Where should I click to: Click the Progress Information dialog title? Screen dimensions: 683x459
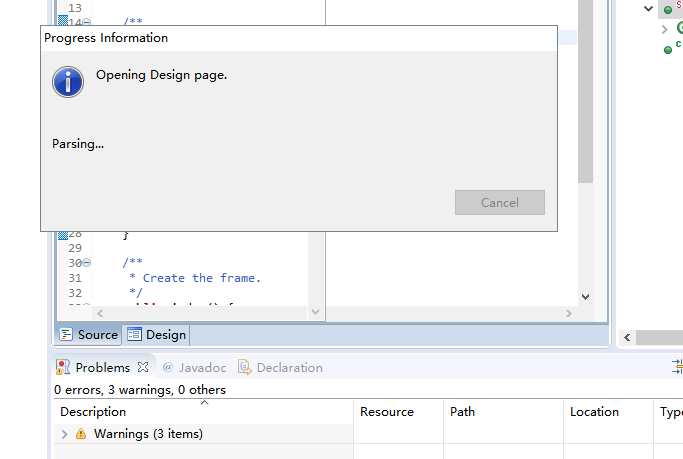click(106, 38)
